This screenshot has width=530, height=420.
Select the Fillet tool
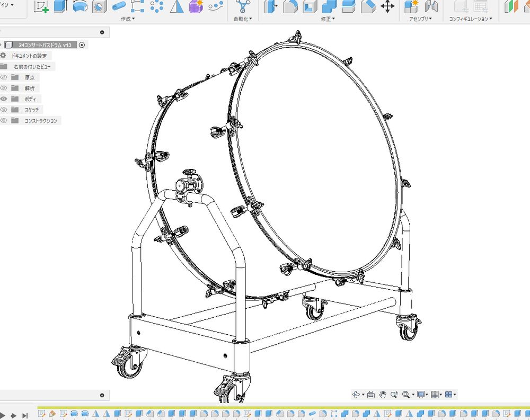[x=290, y=6]
